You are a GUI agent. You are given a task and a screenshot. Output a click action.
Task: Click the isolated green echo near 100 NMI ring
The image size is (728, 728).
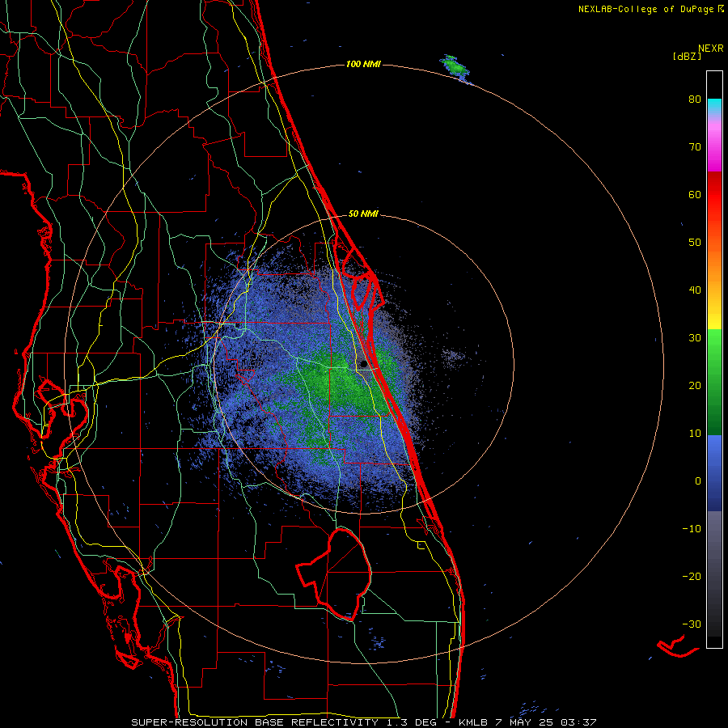(456, 66)
